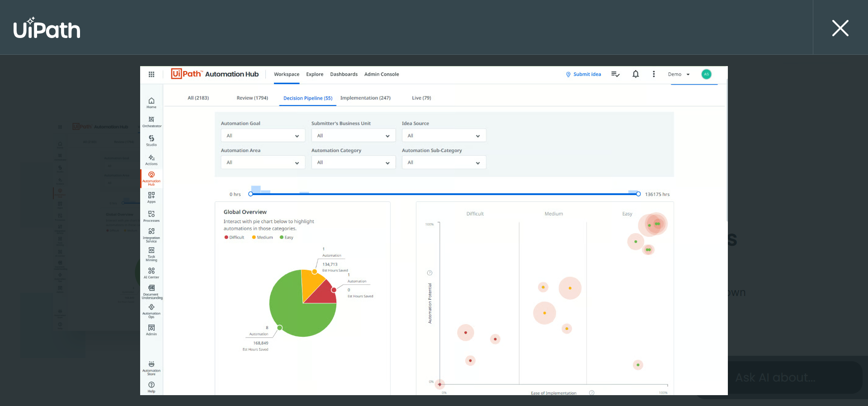Switch to Live (79) tab
This screenshot has height=406, width=868.
click(421, 98)
